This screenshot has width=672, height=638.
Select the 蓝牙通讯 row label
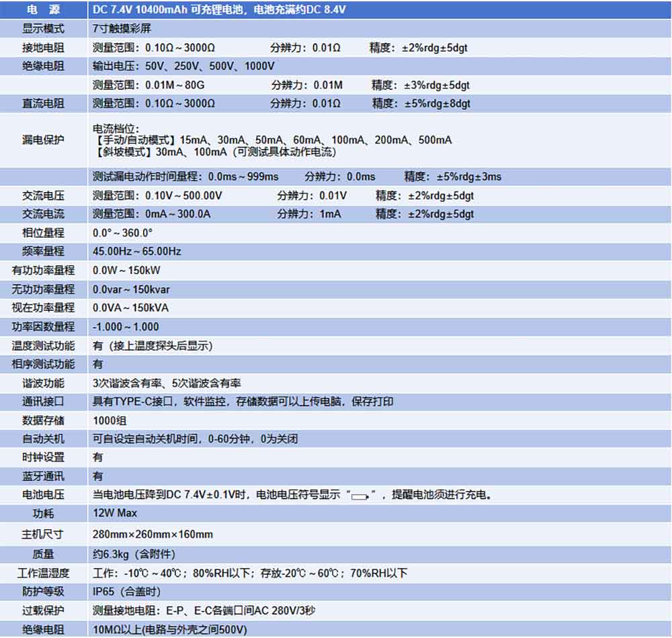(x=43, y=476)
